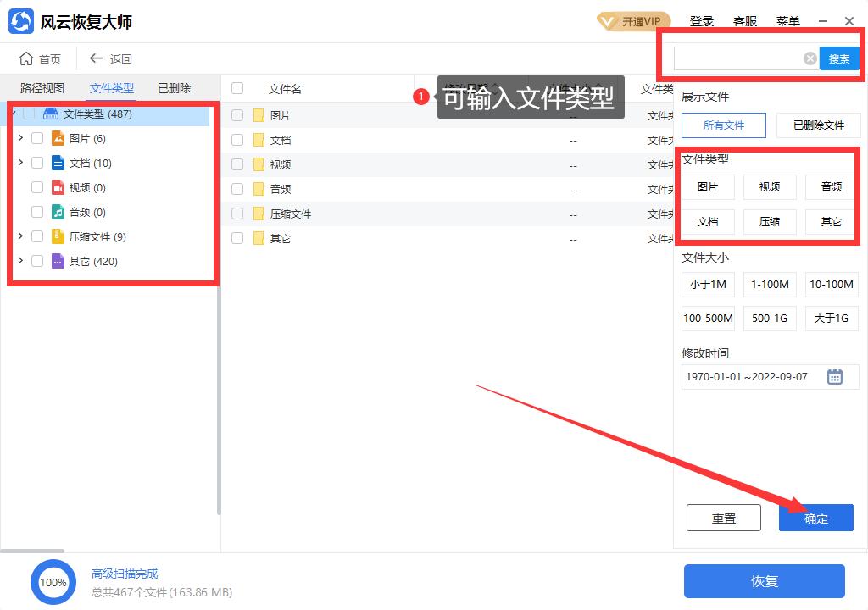Go to 首页 home icon
Viewport: 868px width, 610px height.
pos(26,58)
